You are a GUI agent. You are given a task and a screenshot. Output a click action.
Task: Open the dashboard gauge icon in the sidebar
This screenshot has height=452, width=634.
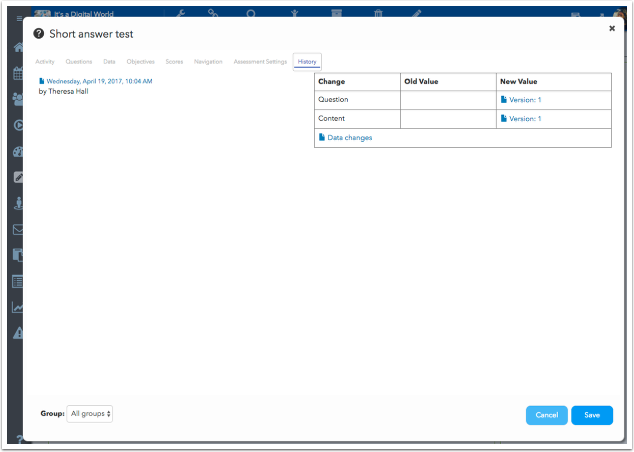(x=18, y=152)
